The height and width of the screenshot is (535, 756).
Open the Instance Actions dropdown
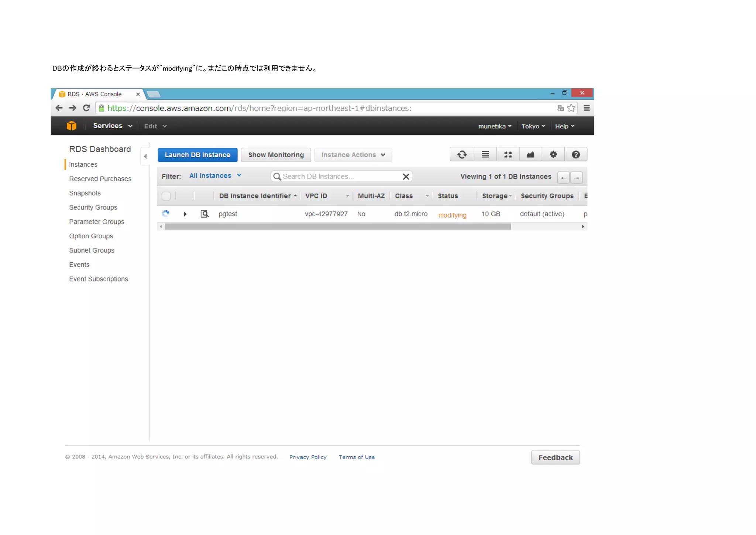pos(353,155)
